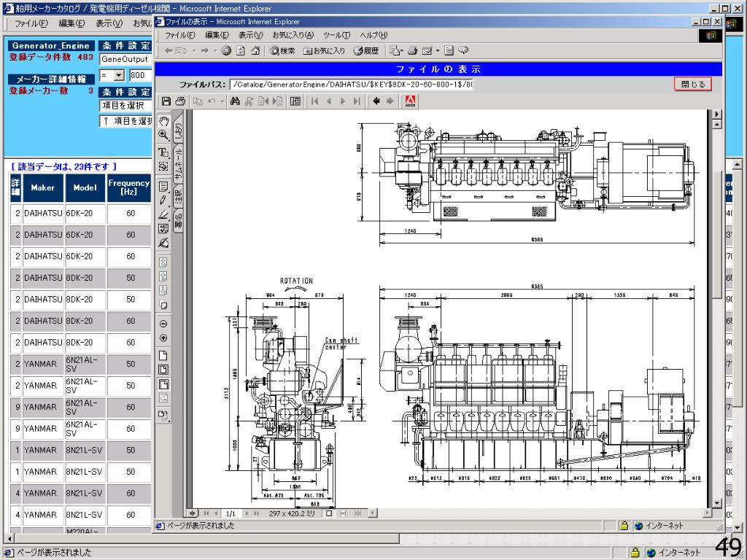The image size is (747, 560).
Task: Open the GeneOutput field dropdown
Action: coord(125,60)
